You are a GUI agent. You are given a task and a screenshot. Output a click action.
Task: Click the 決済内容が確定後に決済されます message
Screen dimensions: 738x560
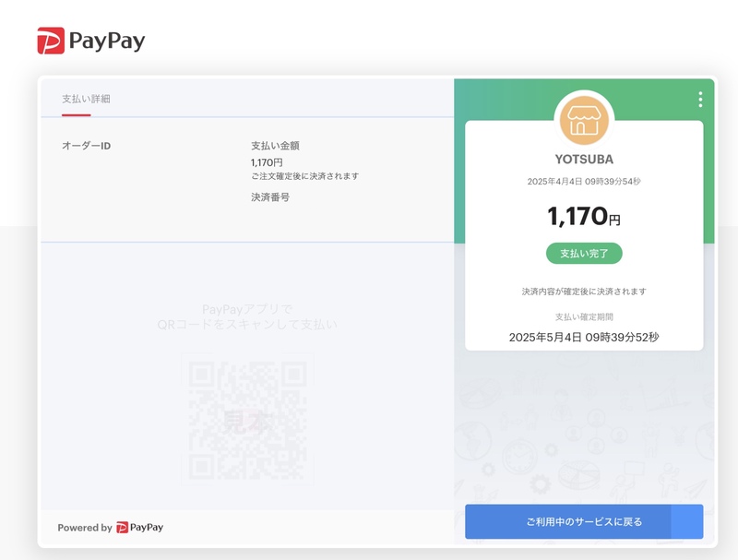584,292
